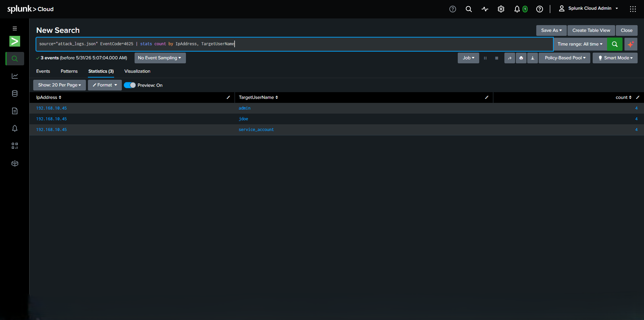Open the package cube icon in the sidebar
Screen dimensions: 644x320
[x=15, y=163]
